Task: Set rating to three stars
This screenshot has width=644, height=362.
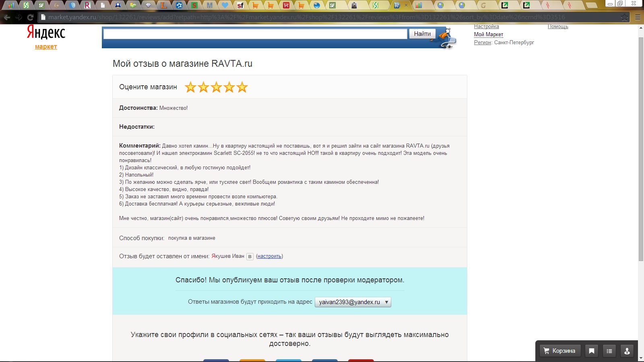Action: coord(216,87)
